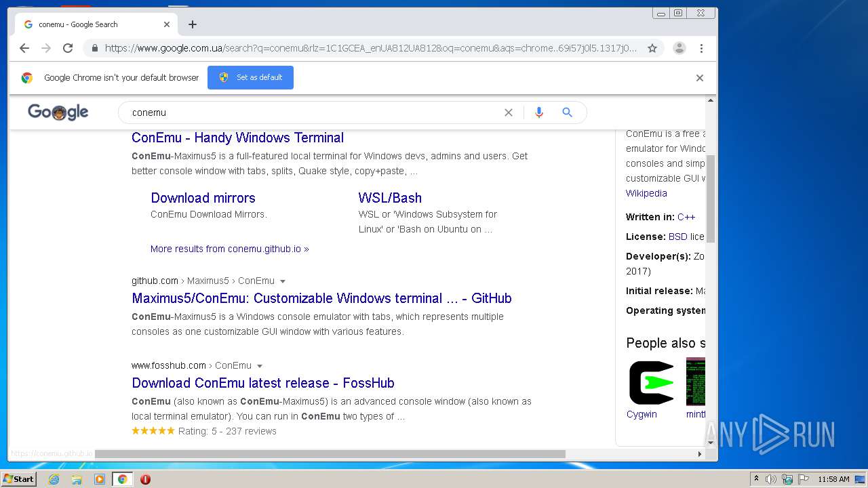The width and height of the screenshot is (868, 488).
Task: Show hidden system tray icons
Action: point(756,479)
